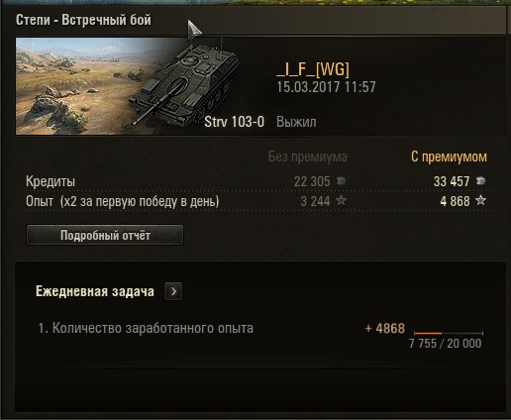Click the player name _I_F_[WG]
511x420 pixels.
[313, 68]
